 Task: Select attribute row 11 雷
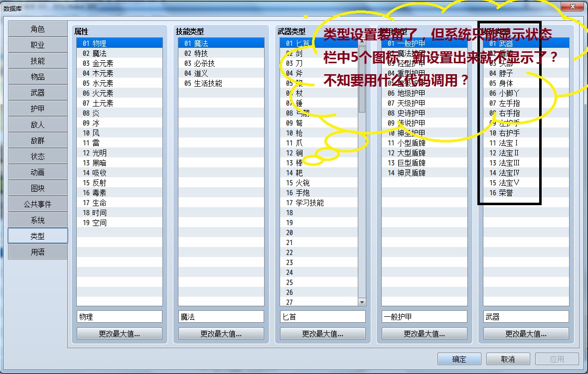click(x=120, y=143)
